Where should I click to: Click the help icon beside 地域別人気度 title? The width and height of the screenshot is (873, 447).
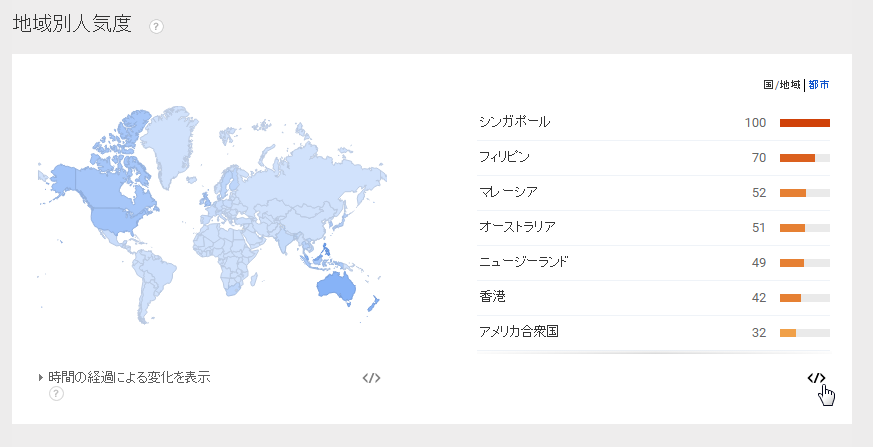pyautogui.click(x=156, y=27)
